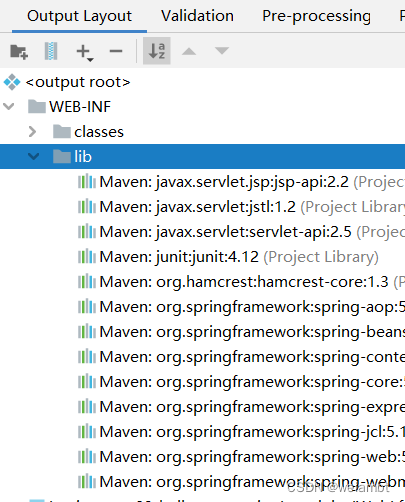Toggle the sort alphabetically button

click(x=157, y=51)
